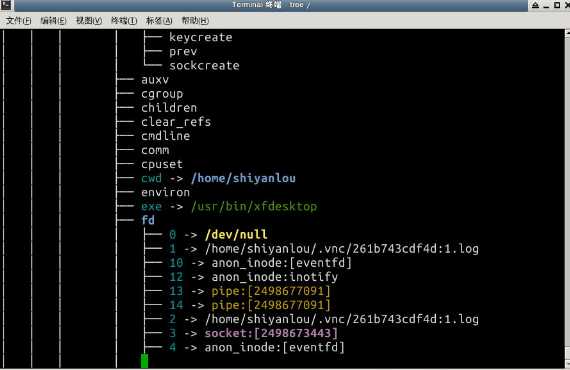The height and width of the screenshot is (370, 570).
Task: Open the 帮助(H) menu
Action: coord(195,20)
